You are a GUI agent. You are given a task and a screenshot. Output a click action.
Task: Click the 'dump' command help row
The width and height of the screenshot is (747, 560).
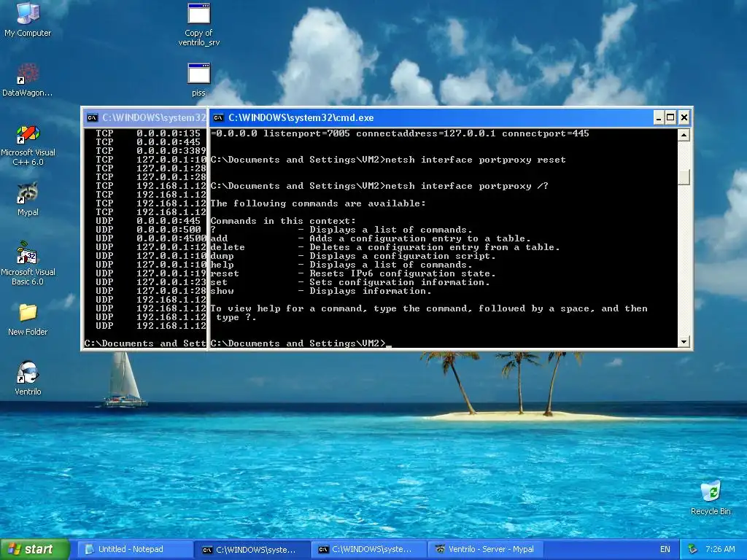(x=353, y=256)
